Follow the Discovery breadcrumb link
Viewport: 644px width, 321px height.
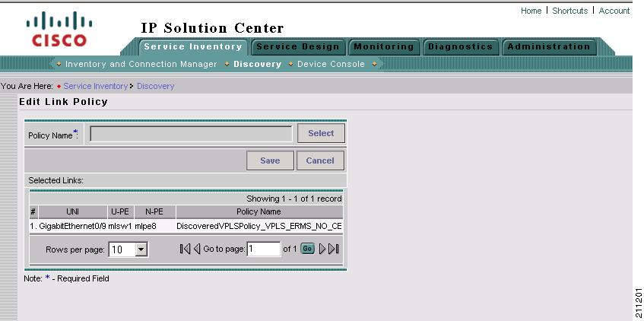(156, 86)
